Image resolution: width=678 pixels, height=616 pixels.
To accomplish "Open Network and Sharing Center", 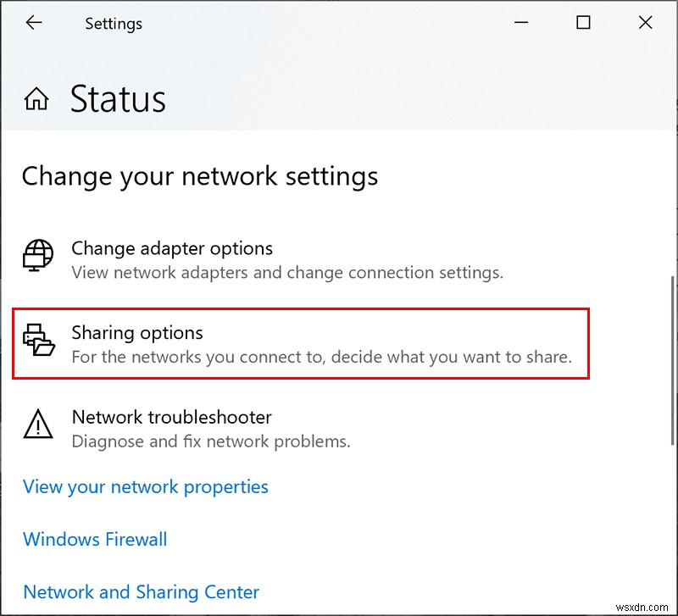I will [141, 592].
